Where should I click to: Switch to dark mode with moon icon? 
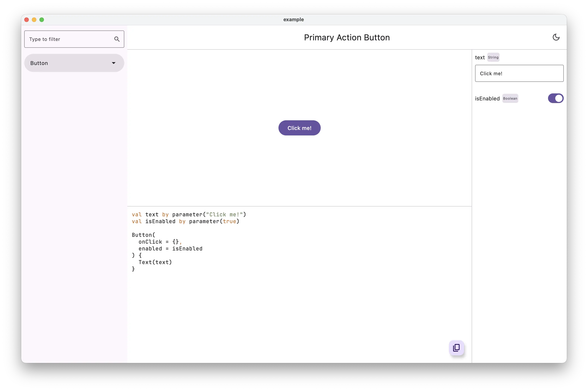pyautogui.click(x=556, y=37)
